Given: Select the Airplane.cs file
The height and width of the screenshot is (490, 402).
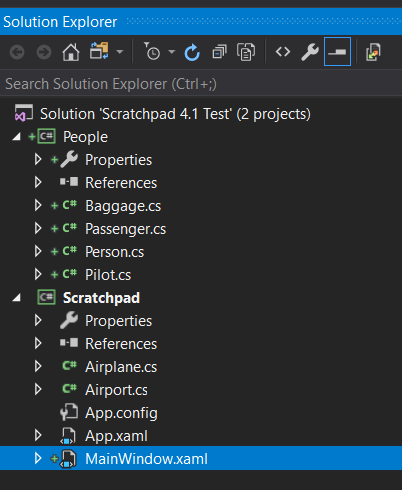Looking at the screenshot, I should 121,367.
